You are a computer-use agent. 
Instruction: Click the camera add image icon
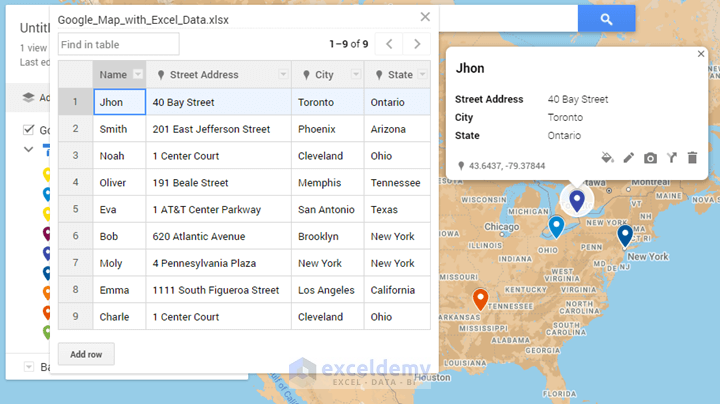pyautogui.click(x=650, y=158)
